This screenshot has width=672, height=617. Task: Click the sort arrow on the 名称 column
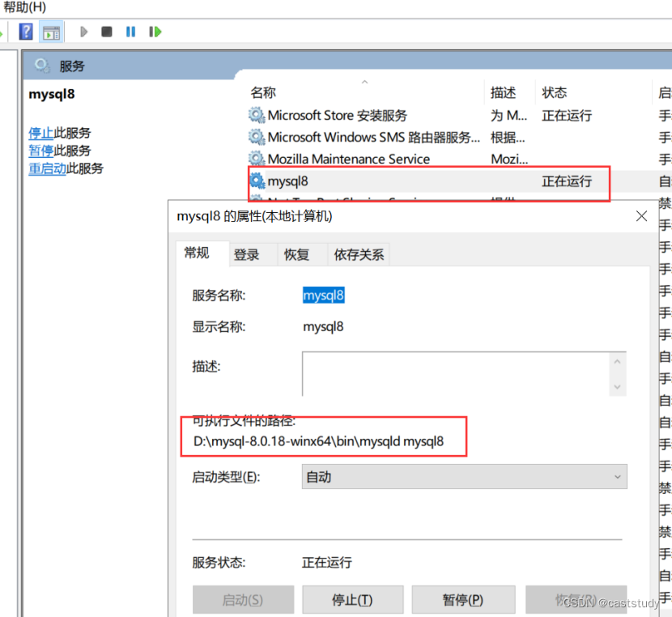[364, 81]
